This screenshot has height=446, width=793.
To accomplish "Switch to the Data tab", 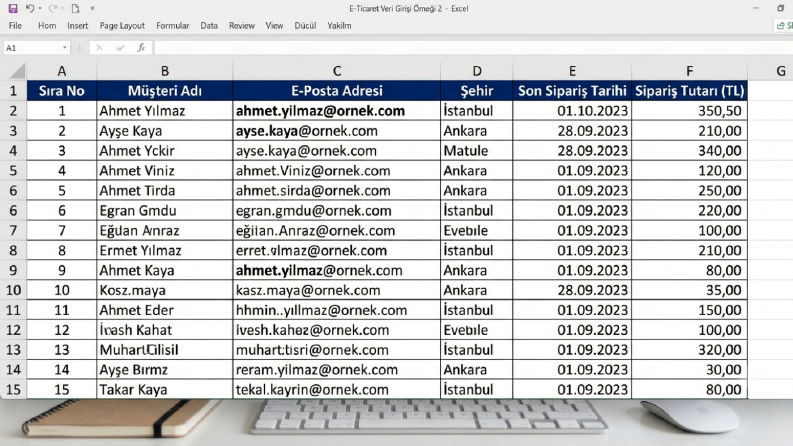I will [209, 25].
